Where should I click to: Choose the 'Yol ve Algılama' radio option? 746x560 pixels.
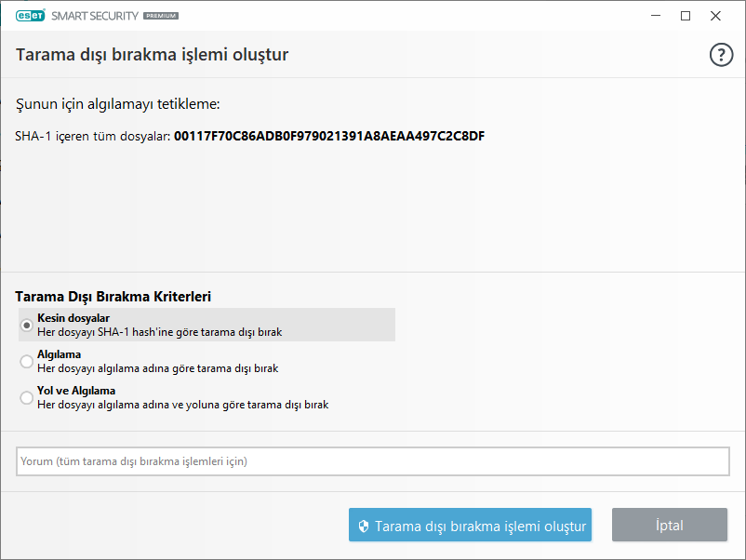point(27,398)
